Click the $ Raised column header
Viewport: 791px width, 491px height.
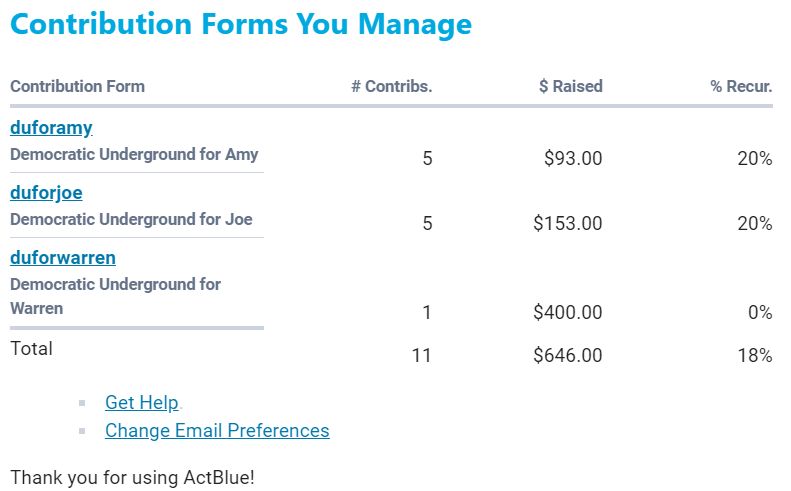(570, 86)
